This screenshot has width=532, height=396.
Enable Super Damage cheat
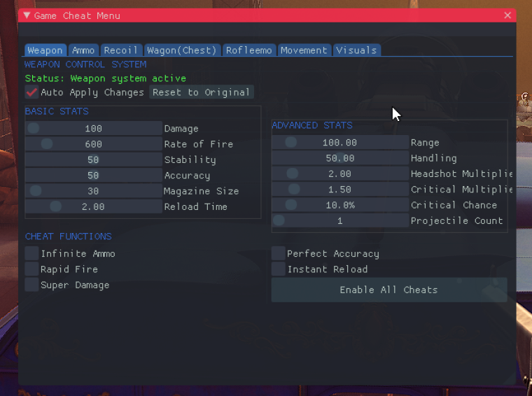tap(31, 285)
